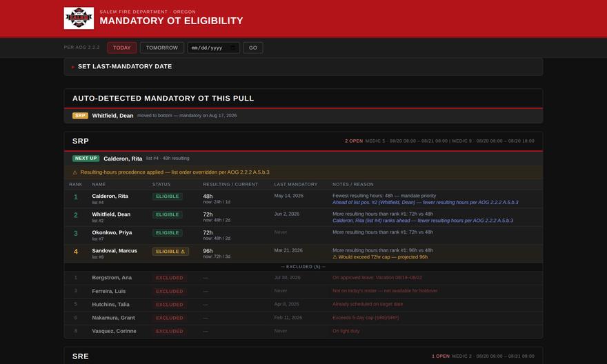This screenshot has width=607, height=364.
Task: Click Calderon, Rita in rank 1 row
Action: point(110,196)
